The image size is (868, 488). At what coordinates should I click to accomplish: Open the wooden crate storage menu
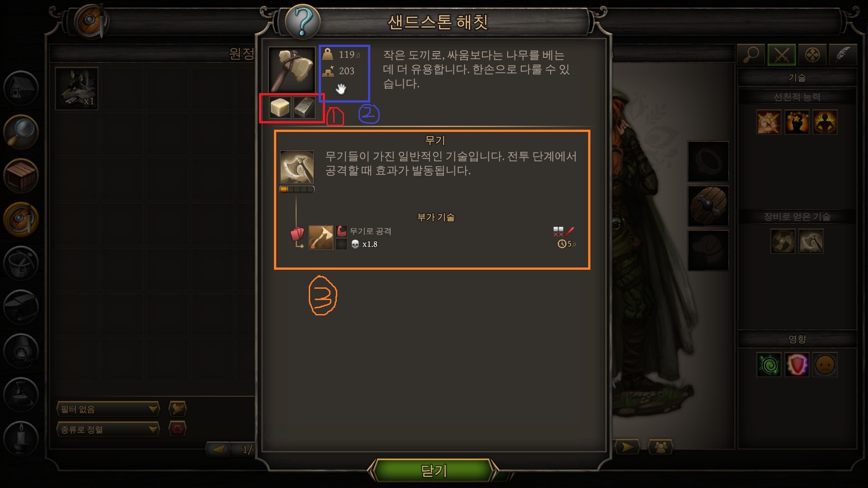(21, 175)
